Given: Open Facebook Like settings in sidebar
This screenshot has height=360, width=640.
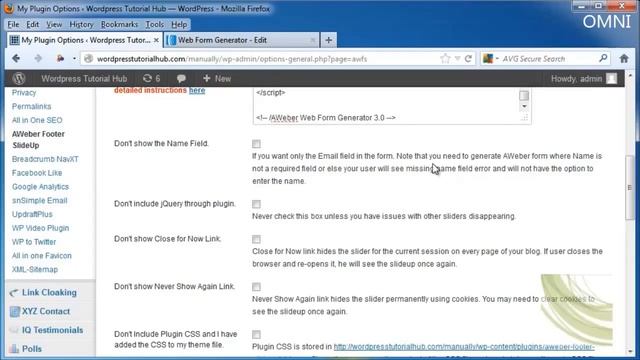Looking at the screenshot, I should (x=37, y=173).
